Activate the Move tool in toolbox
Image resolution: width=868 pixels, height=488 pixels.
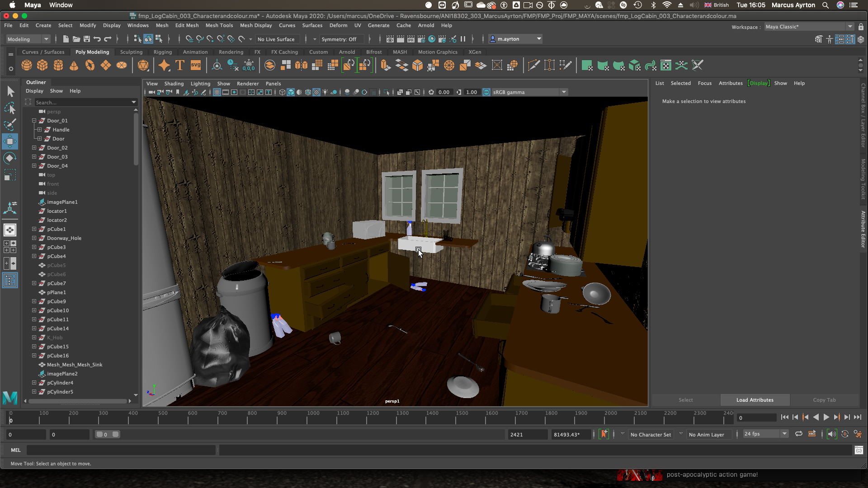tap(10, 141)
